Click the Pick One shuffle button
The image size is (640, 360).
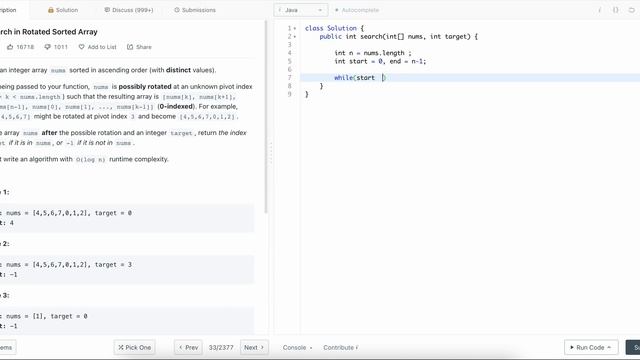[x=134, y=347]
